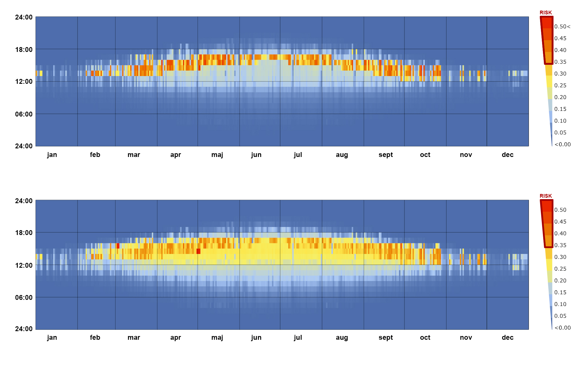The height and width of the screenshot is (365, 588).
Task: Click the 0.45 value in the bottom legend
Action: [x=560, y=222]
